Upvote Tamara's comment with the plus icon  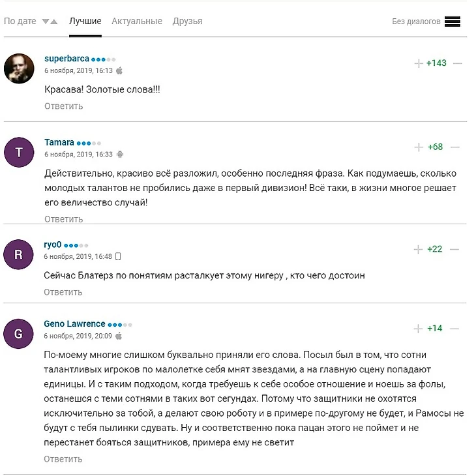[419, 147]
